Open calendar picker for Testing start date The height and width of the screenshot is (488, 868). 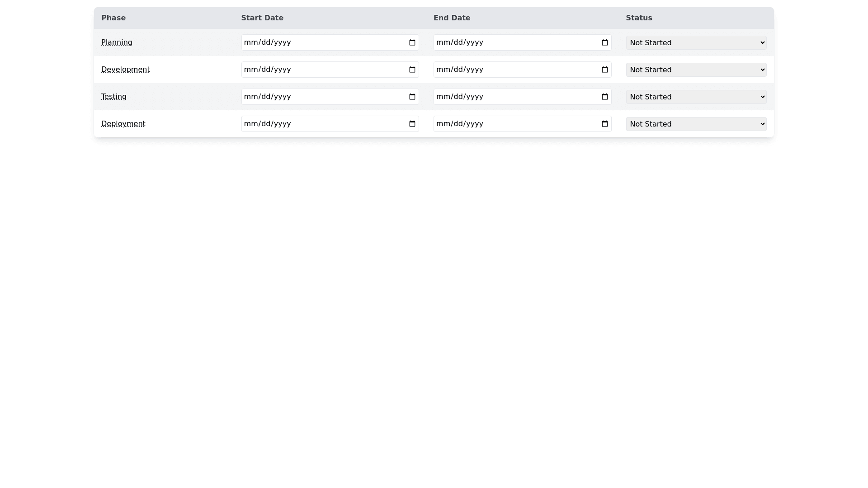click(x=412, y=97)
